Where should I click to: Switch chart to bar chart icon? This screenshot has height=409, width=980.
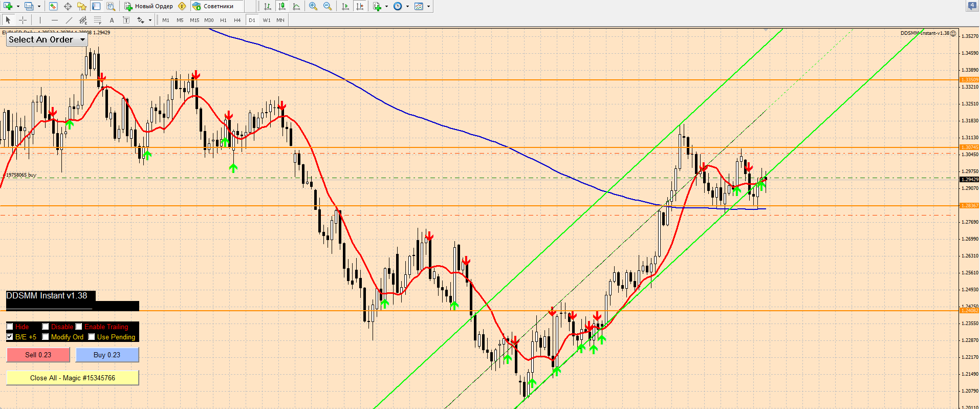(268, 6)
